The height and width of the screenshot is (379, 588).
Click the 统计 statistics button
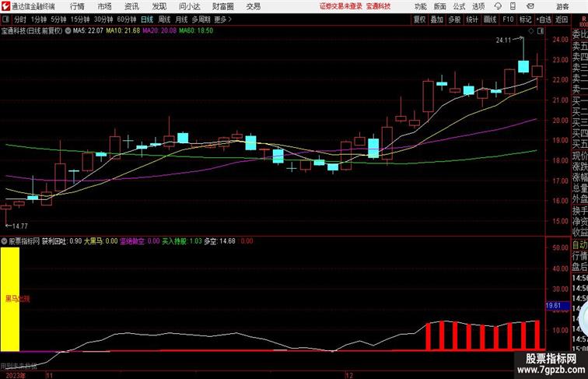click(x=472, y=19)
